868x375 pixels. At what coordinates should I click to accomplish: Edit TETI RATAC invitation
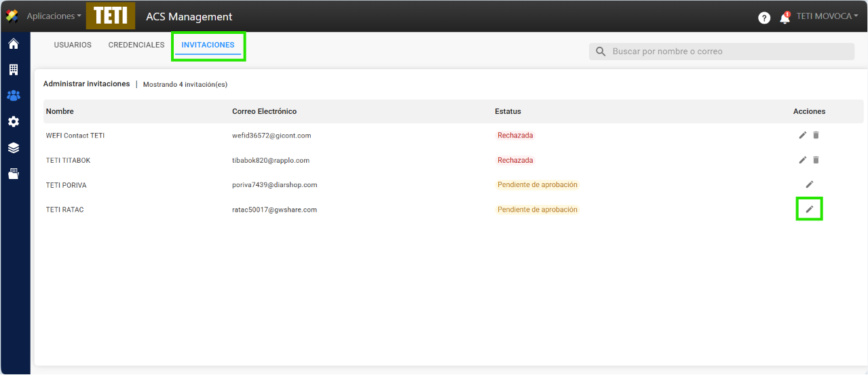(809, 209)
